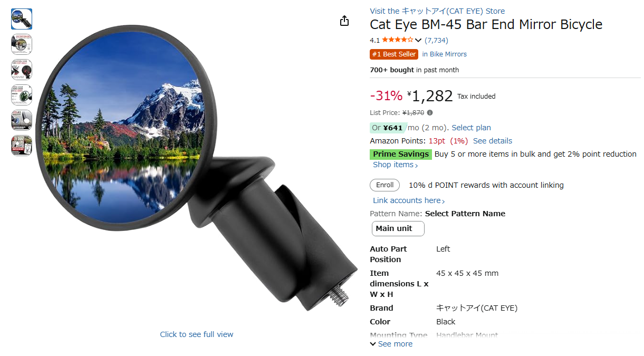Select the fourth product thumbnail
Viewport: 644px width, 356px height.
tap(22, 95)
